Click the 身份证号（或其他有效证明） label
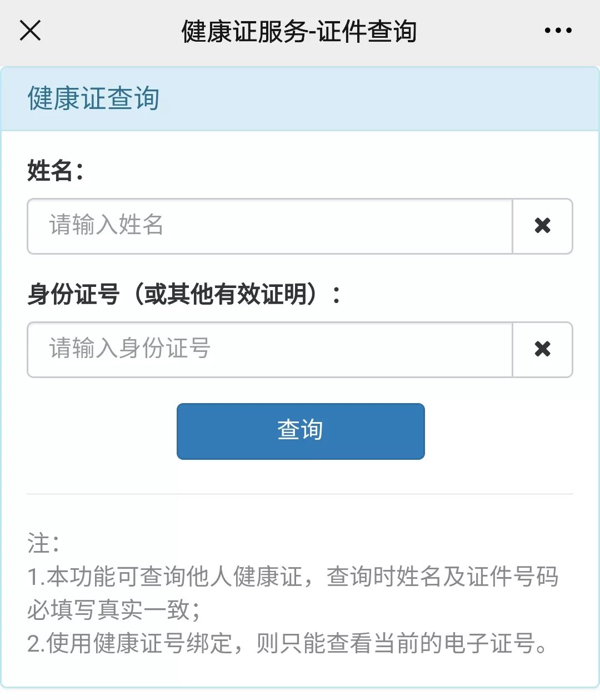Viewport: 600px width, 700px height. point(183,294)
